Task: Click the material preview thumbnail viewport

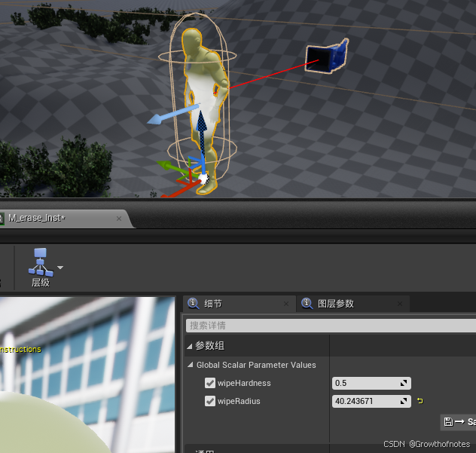Action: click(x=87, y=375)
